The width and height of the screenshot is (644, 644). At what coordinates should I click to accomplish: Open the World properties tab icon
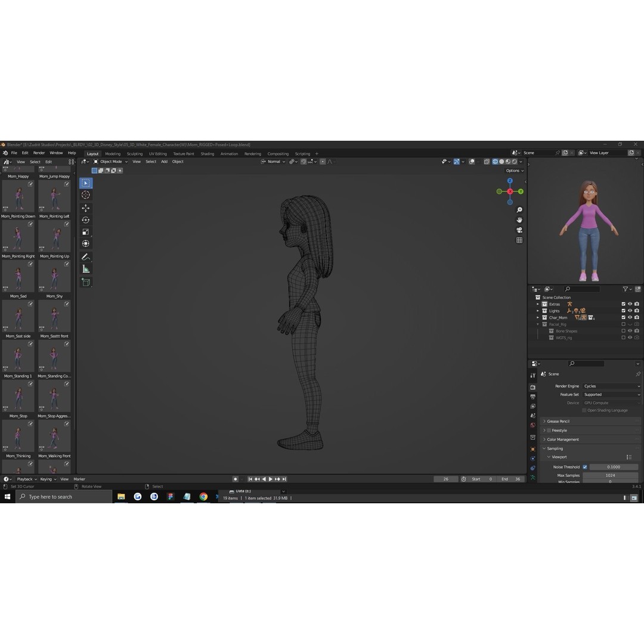point(532,426)
